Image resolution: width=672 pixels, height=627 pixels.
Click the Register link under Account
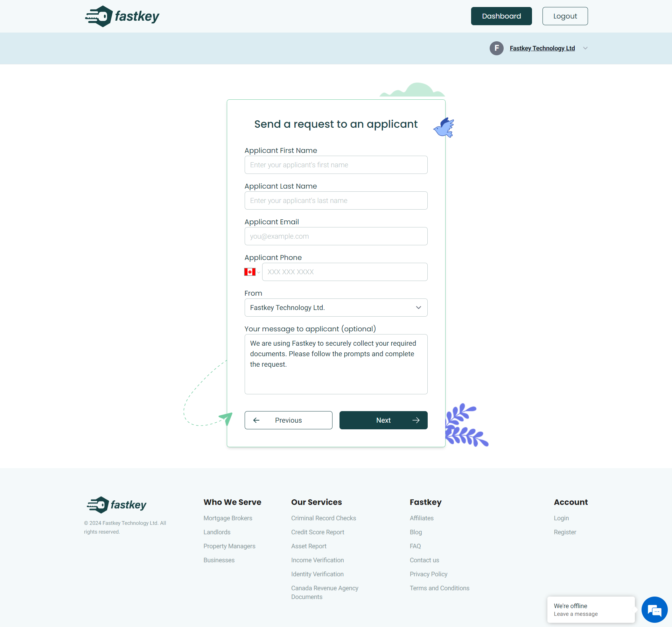pyautogui.click(x=565, y=532)
